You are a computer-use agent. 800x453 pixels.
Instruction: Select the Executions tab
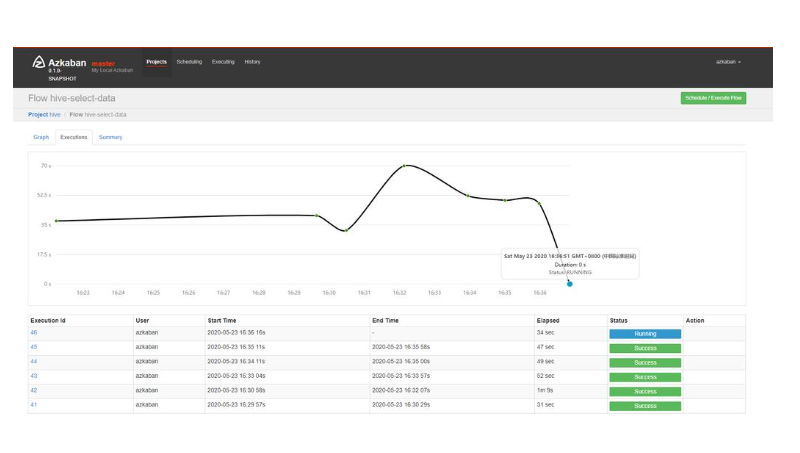click(x=73, y=137)
